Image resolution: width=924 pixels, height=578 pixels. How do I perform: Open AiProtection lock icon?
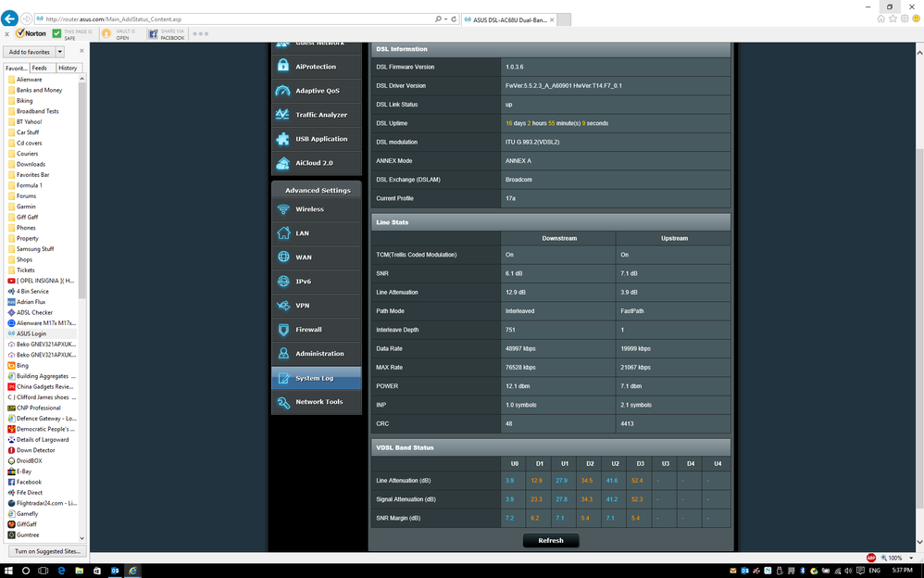pyautogui.click(x=283, y=66)
